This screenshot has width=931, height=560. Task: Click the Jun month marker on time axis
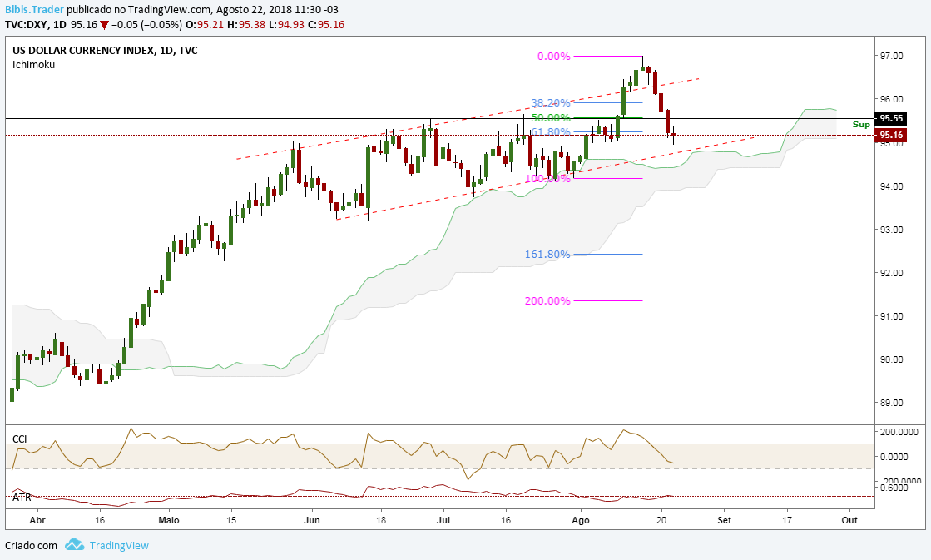[312, 520]
